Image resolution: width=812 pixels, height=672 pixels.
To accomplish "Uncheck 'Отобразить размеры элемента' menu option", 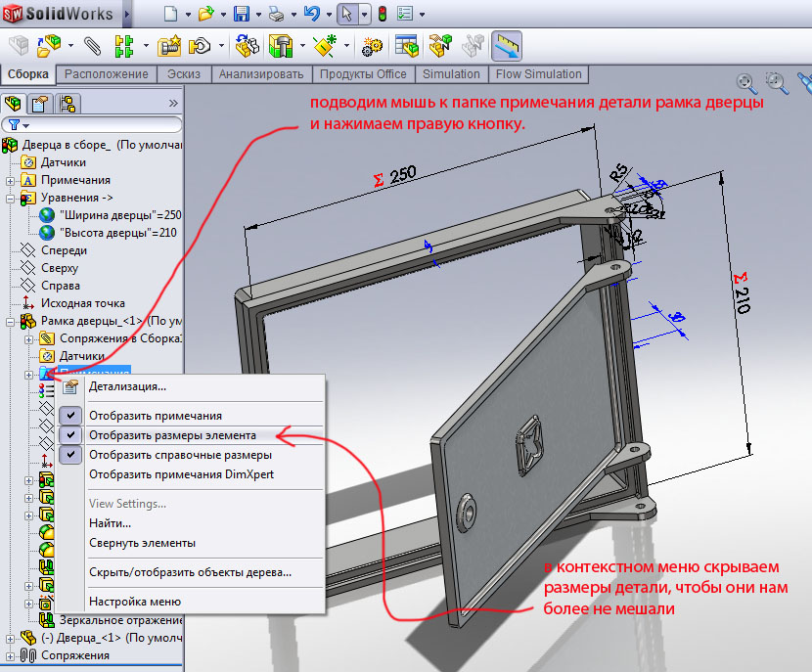I will (172, 435).
